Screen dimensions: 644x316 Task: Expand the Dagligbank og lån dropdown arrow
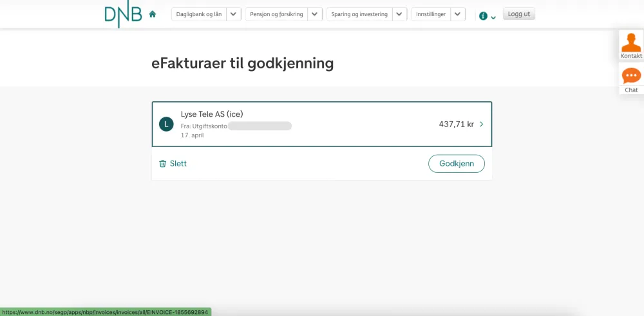[234, 14]
